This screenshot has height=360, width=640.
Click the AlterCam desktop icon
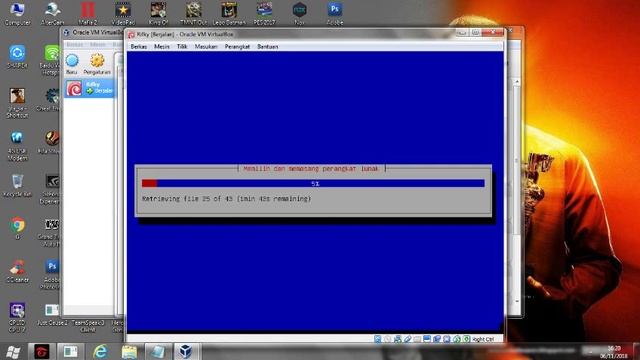[53, 13]
